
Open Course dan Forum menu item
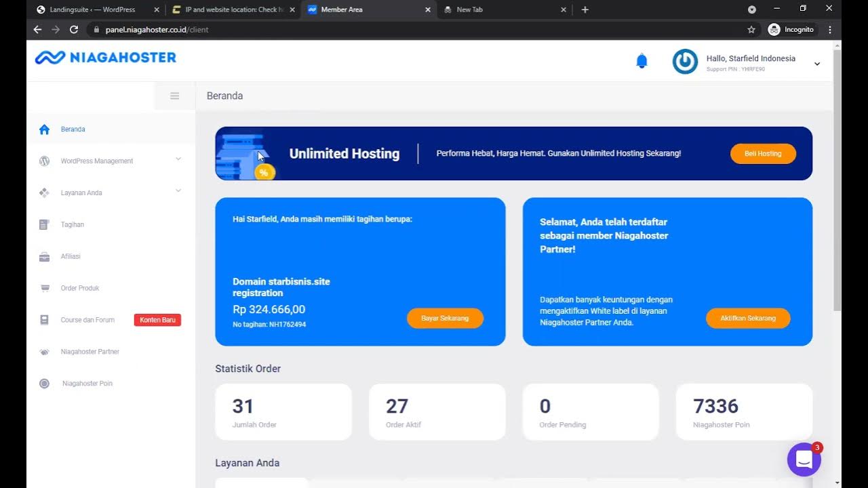tap(87, 320)
